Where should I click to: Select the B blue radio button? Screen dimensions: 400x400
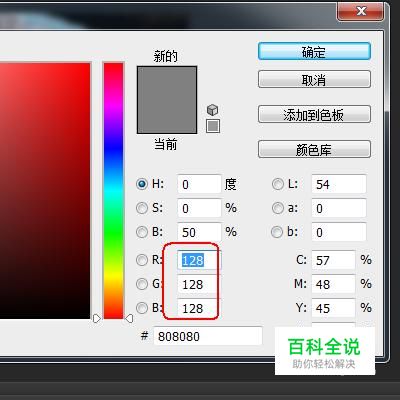point(142,308)
